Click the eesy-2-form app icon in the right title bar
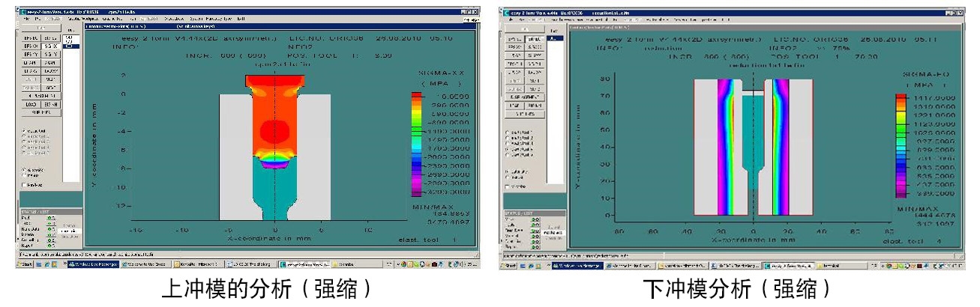The image size is (980, 307). click(506, 12)
